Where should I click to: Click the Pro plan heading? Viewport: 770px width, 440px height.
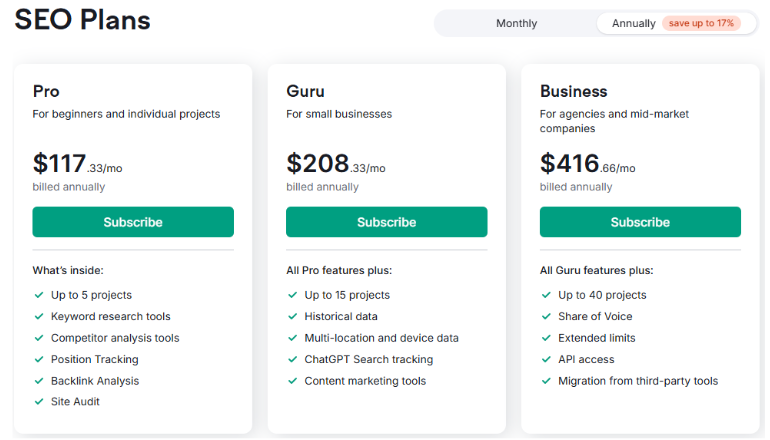click(46, 91)
